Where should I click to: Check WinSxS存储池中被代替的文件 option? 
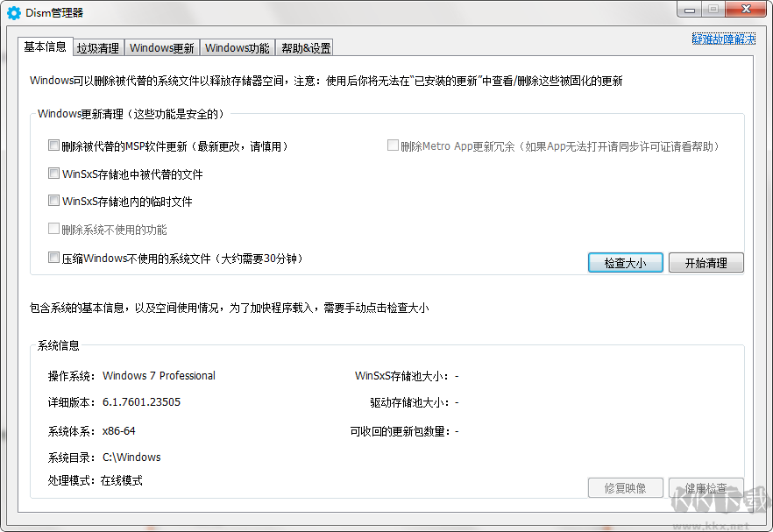point(53,174)
